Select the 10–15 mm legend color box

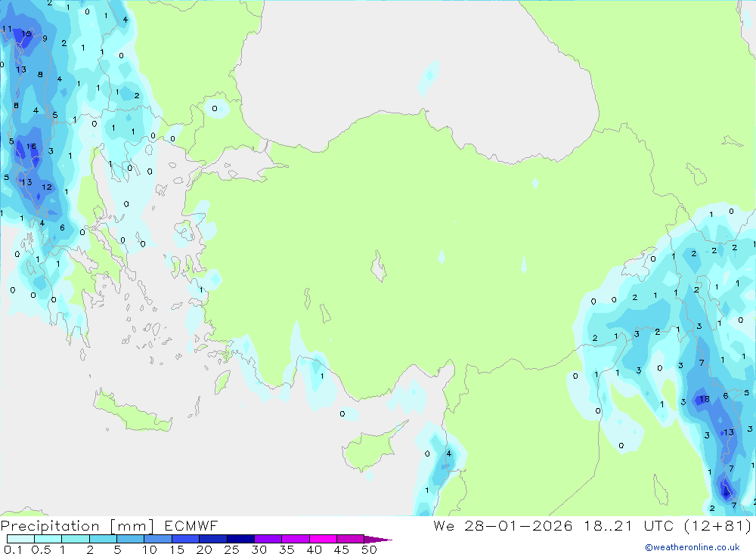[158, 539]
